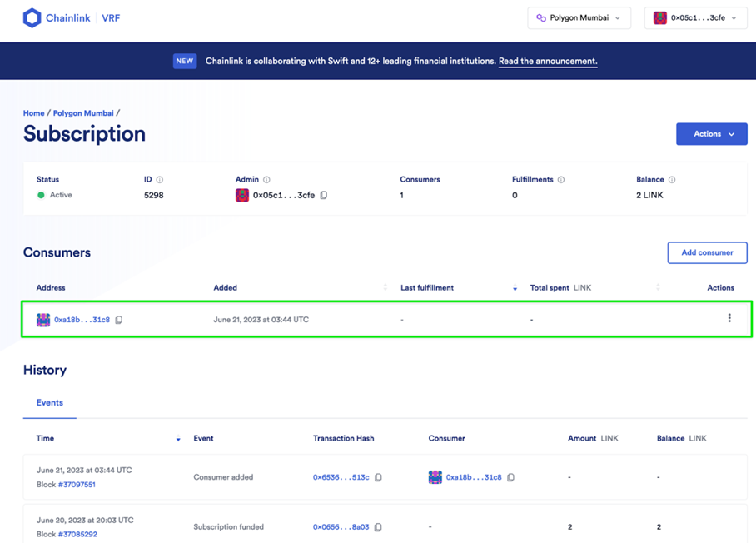Sort consumers by Added column
This screenshot has width=756, height=543.
[x=385, y=287]
